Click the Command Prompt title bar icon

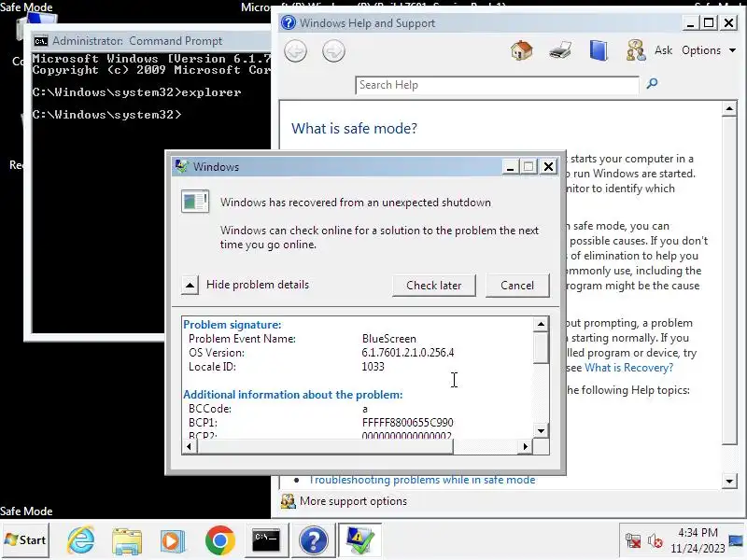tap(40, 41)
